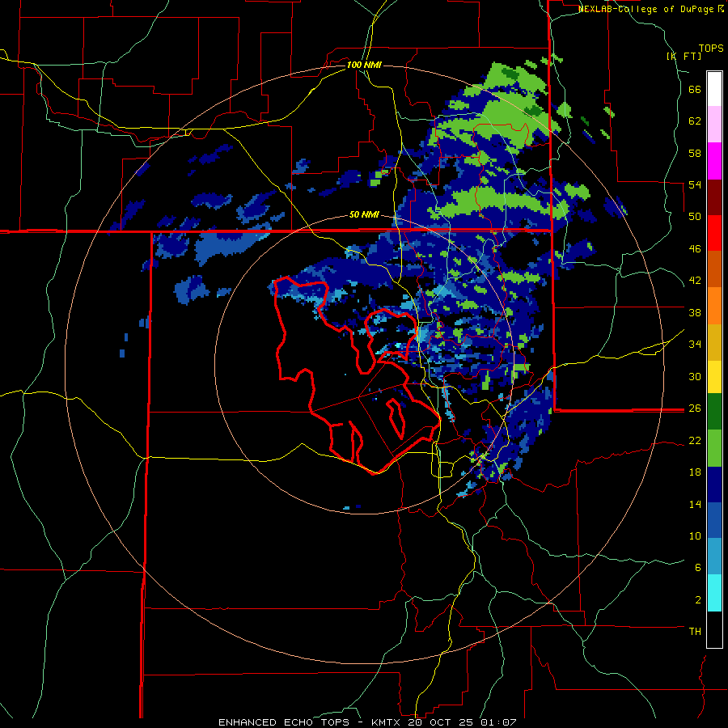Click the legend value 18

[695, 472]
